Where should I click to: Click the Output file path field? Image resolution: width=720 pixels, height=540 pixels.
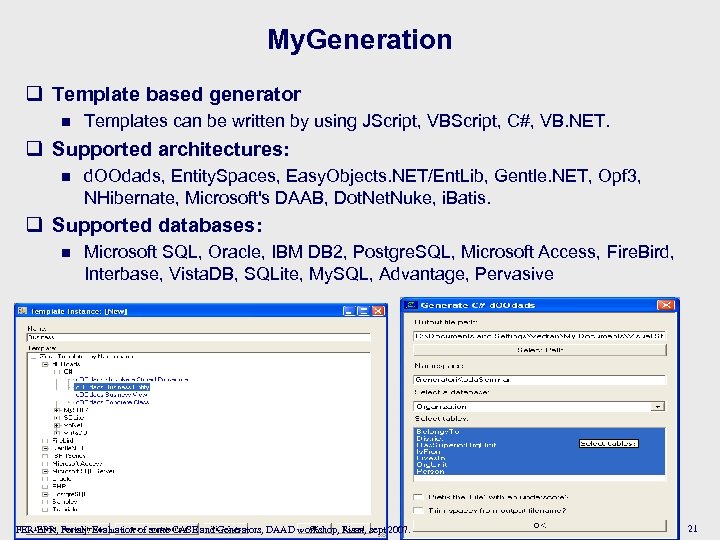pos(540,336)
